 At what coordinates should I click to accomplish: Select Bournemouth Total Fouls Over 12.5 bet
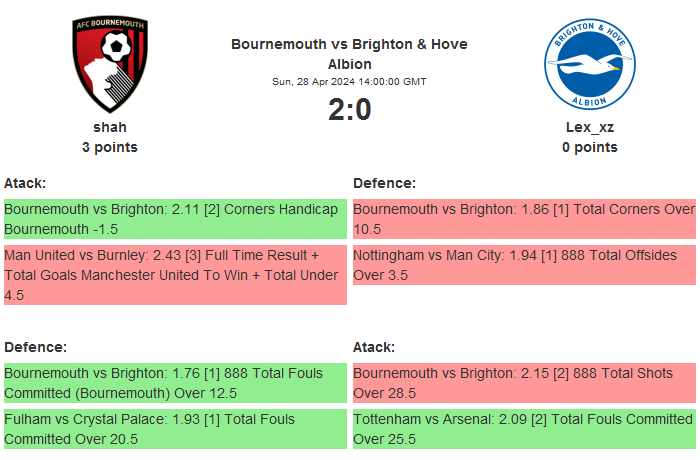coord(175,383)
